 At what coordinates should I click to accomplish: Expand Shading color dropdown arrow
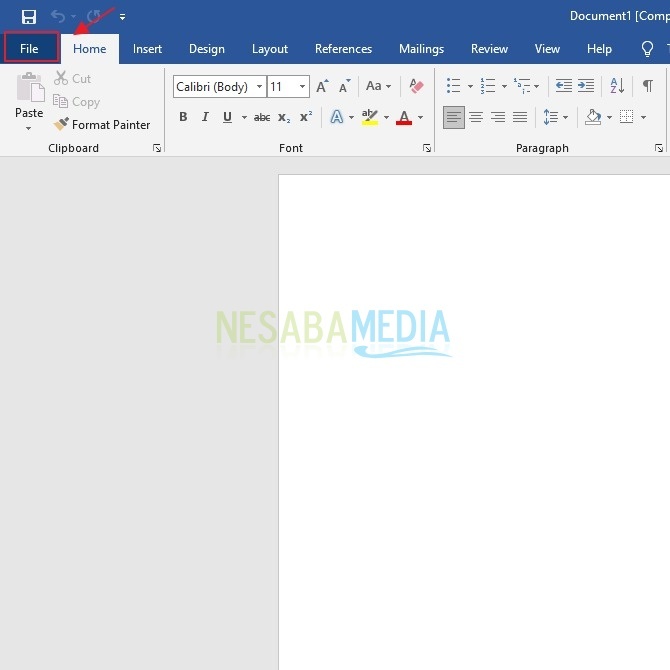pos(609,117)
